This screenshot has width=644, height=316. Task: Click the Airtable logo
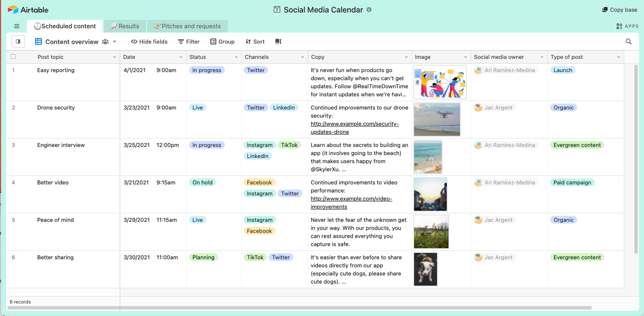coord(28,10)
